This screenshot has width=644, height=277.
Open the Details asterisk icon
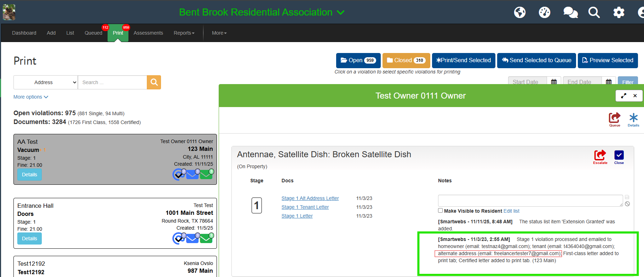pyautogui.click(x=633, y=118)
